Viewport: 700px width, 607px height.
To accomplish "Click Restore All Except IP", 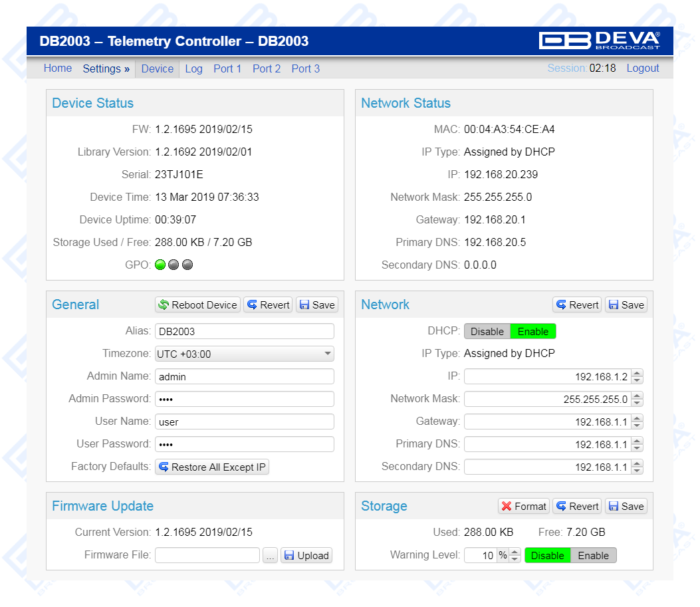I will pos(212,467).
